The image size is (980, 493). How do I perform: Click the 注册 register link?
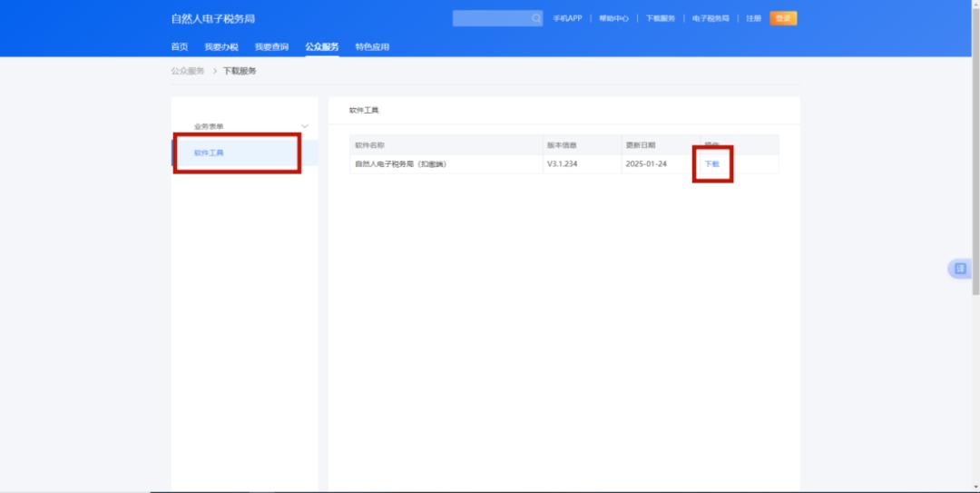753,18
